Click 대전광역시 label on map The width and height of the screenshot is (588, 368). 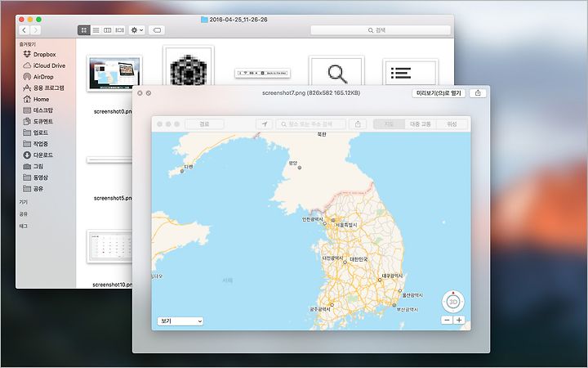point(333,258)
